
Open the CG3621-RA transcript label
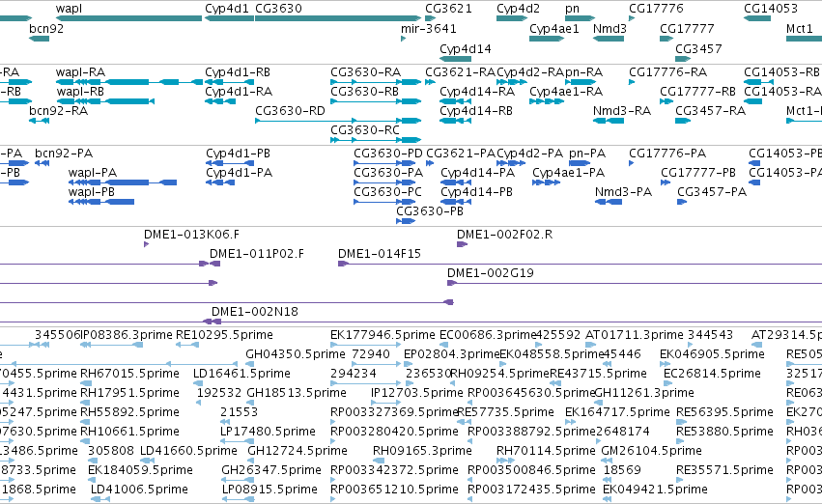point(460,72)
